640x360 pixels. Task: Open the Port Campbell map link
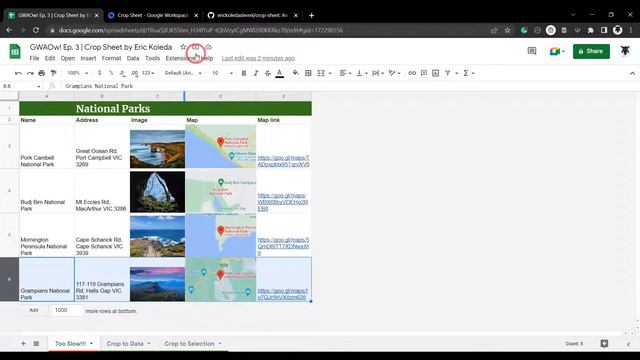(283, 161)
